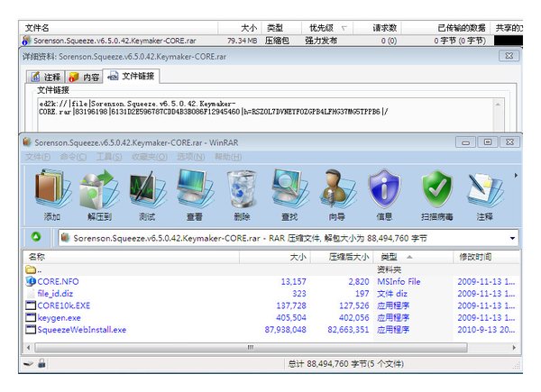Viewport: 541px width, 392px height.
Task: Open the 文件(F) menu in WinRAR
Action: click(38, 157)
